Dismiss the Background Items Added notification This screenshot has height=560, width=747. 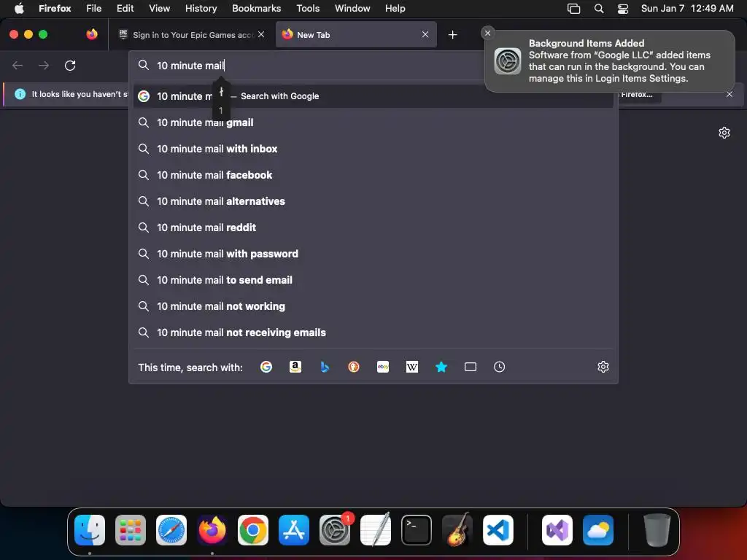487,33
